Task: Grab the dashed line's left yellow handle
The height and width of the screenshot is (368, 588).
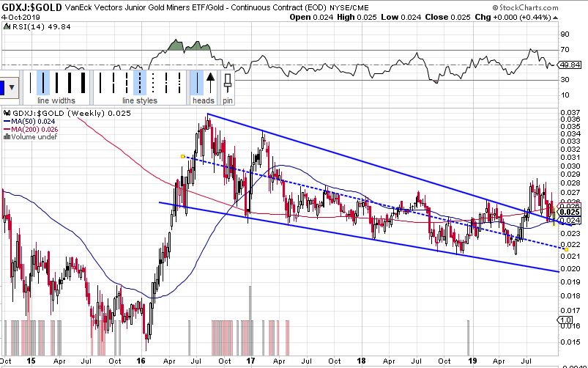Action: [x=182, y=156]
